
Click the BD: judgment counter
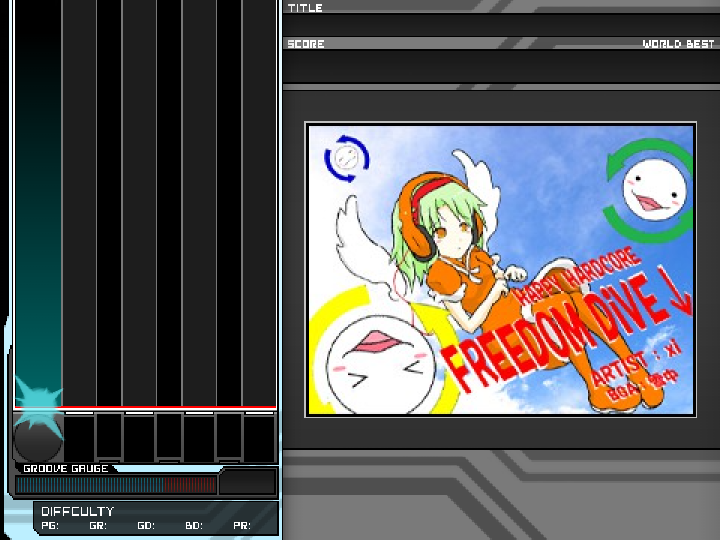194,526
